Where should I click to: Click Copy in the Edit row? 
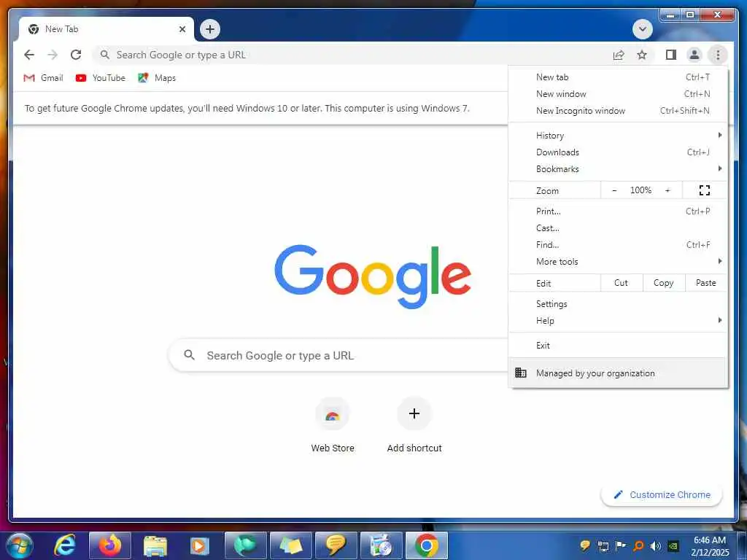point(663,283)
